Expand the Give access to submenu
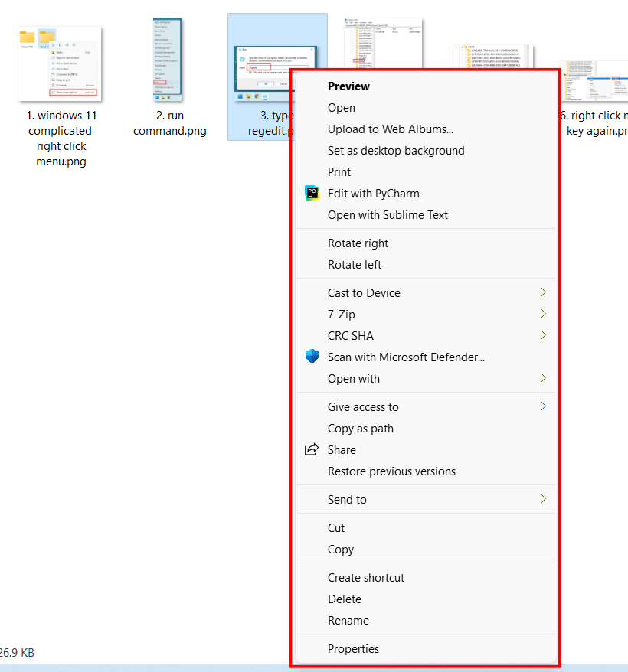Viewport: 628px width, 672px height. [363, 406]
